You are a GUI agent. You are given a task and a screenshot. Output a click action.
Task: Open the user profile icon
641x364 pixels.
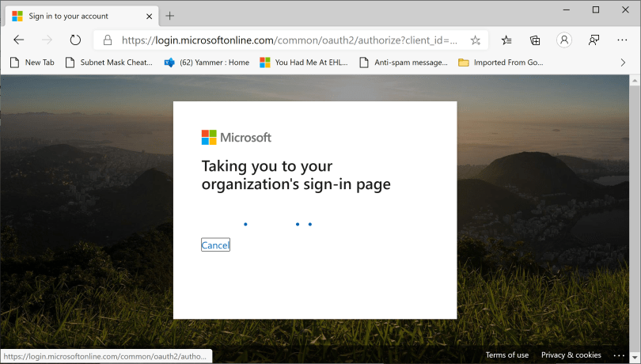[563, 40]
